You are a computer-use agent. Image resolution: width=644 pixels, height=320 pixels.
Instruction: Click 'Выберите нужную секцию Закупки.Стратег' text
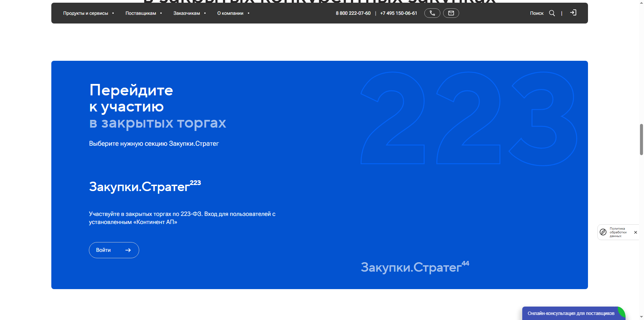(154, 144)
